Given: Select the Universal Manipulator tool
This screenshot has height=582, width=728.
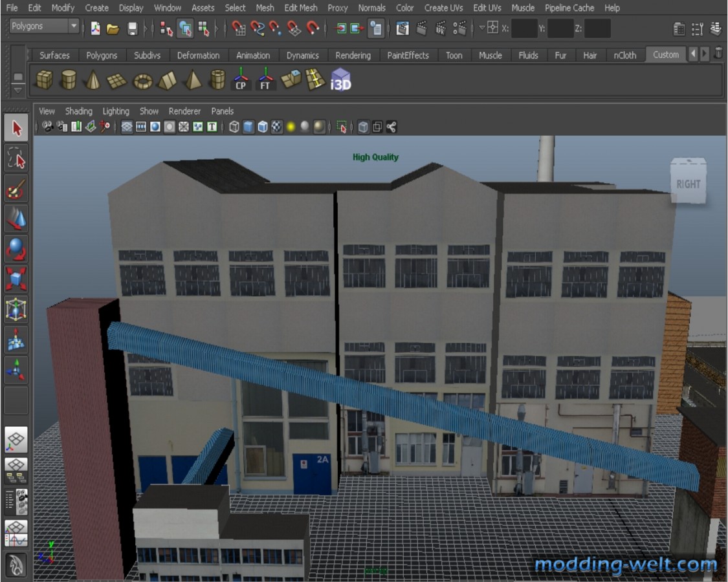Looking at the screenshot, I should pos(17,310).
